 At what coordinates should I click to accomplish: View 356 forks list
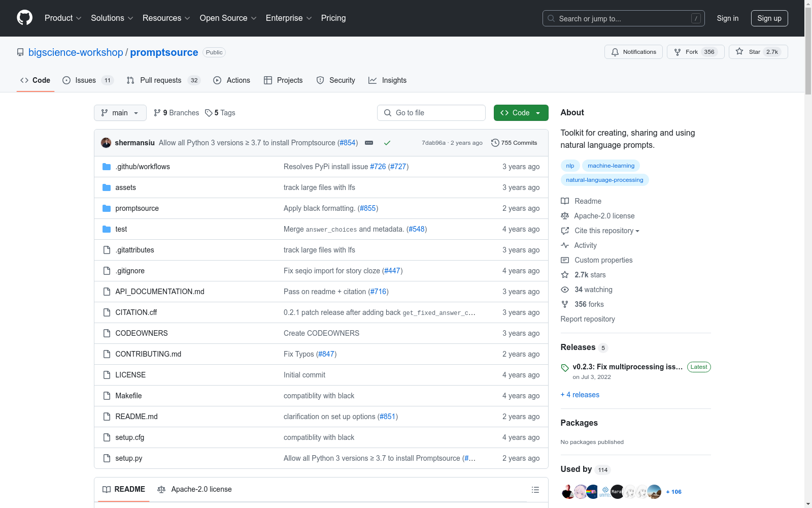583,304
